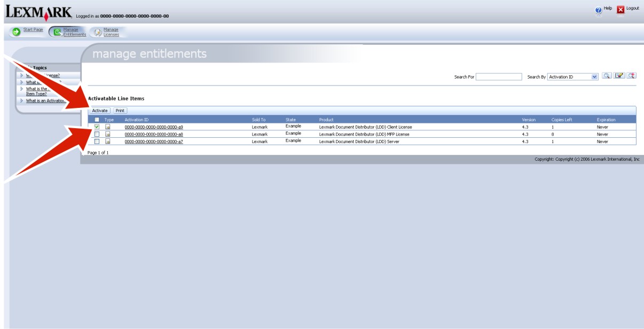Select 'Lexmark Document Distributor (LDD) Client License' text
Image resolution: width=644 pixels, height=329 pixels.
point(365,127)
